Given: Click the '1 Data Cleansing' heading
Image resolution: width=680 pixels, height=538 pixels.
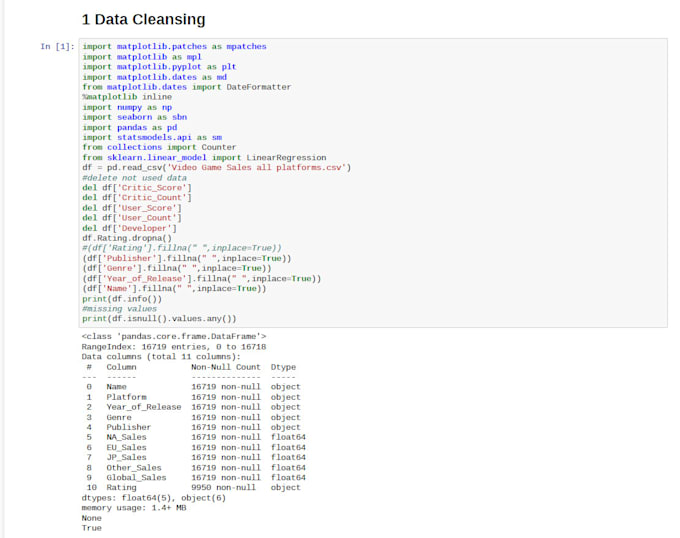Looking at the screenshot, I should tap(144, 20).
